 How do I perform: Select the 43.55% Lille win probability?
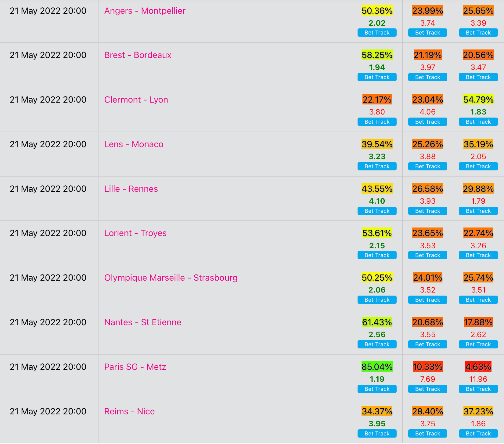(x=377, y=189)
